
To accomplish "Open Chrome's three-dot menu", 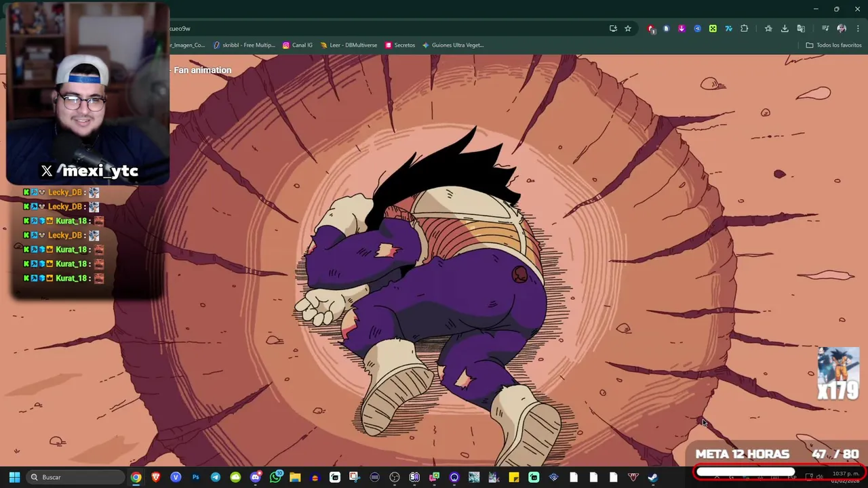I will click(x=858, y=28).
